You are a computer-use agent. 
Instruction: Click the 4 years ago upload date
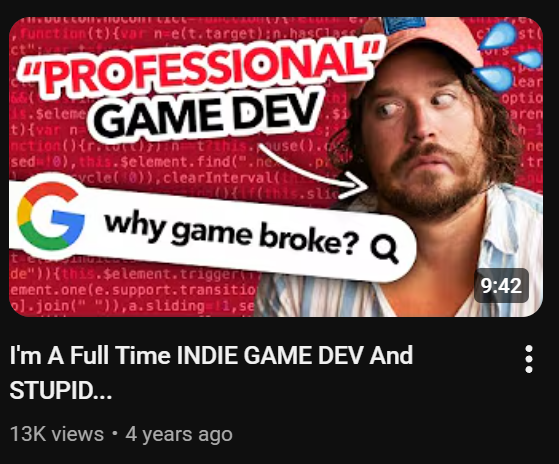click(x=179, y=434)
